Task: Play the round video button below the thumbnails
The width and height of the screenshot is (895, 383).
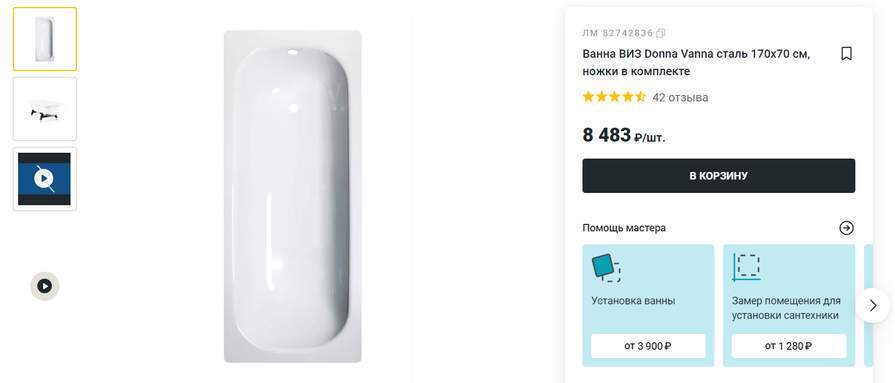Action: coord(45,286)
